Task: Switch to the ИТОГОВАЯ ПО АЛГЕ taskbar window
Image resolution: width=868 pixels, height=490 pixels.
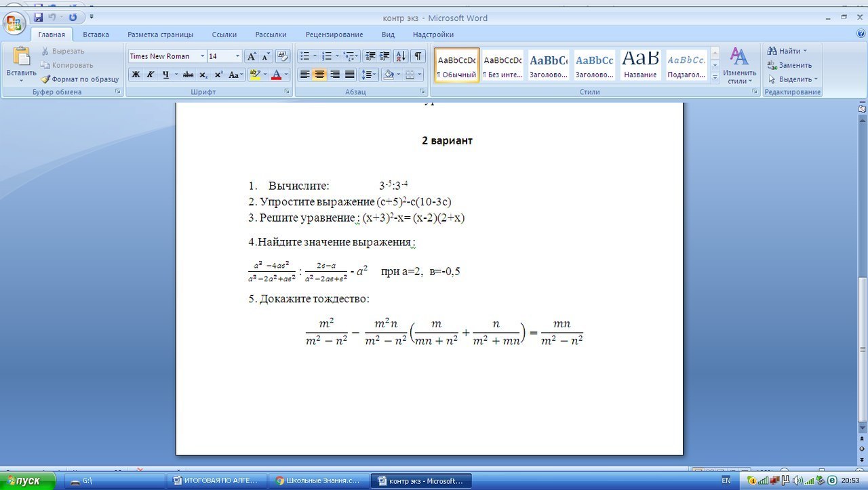Action: (x=216, y=481)
